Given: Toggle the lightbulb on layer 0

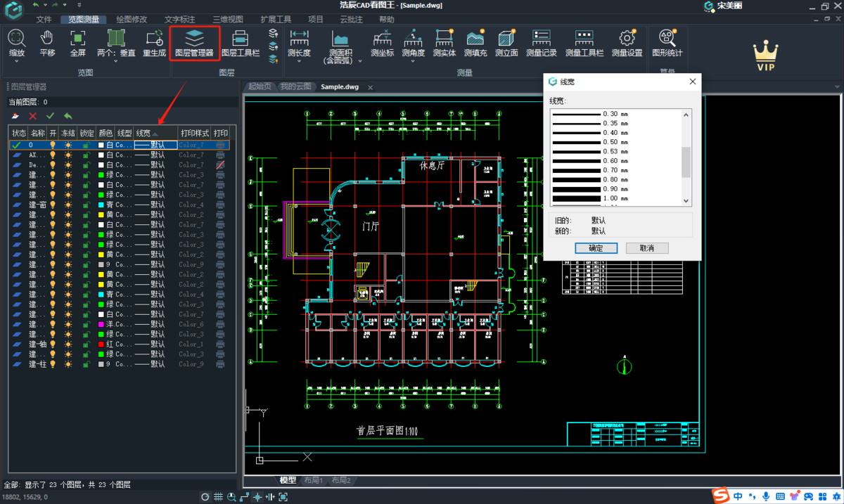Looking at the screenshot, I should pos(53,145).
